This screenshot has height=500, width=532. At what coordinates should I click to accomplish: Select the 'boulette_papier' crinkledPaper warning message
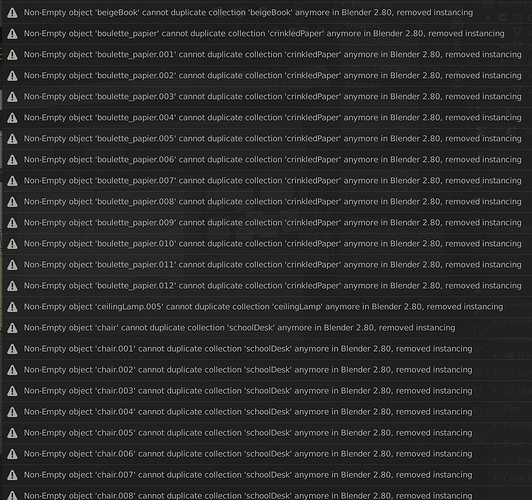tap(264, 34)
